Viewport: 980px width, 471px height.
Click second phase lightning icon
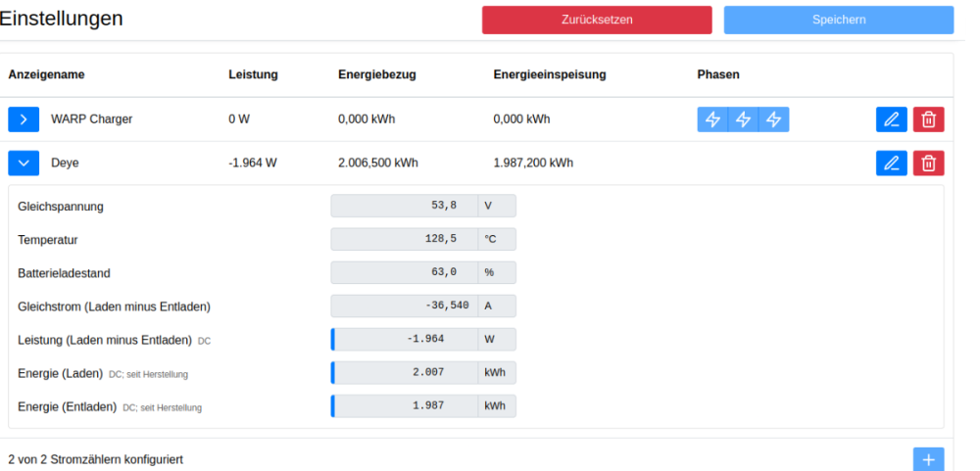(743, 119)
